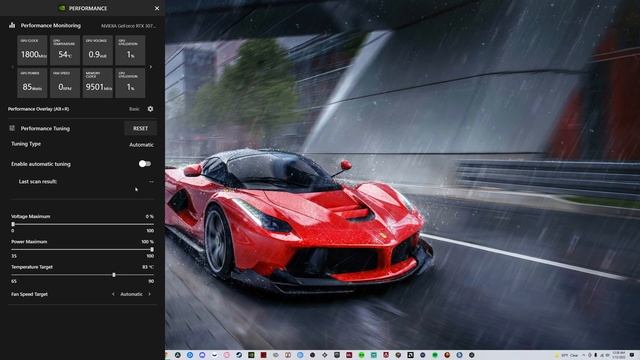The height and width of the screenshot is (360, 640).
Task: Click the Automatic tuning type value
Action: (141, 145)
